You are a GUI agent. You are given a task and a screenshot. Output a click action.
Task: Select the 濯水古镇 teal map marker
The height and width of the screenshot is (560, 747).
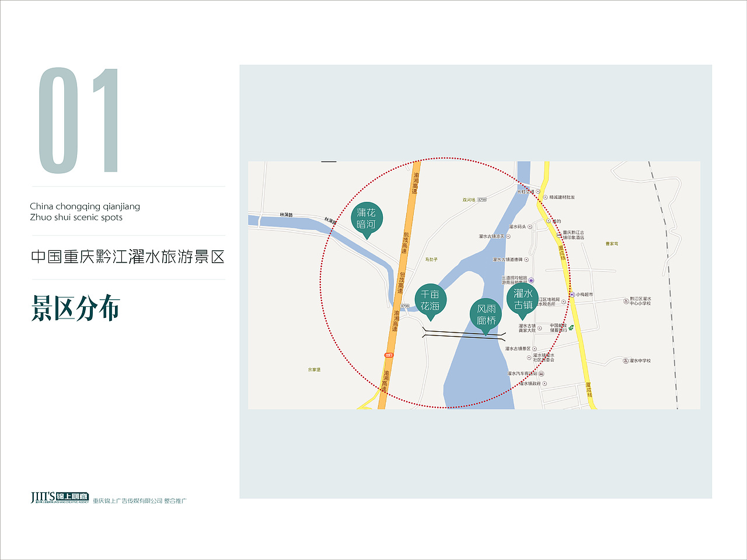click(x=523, y=300)
